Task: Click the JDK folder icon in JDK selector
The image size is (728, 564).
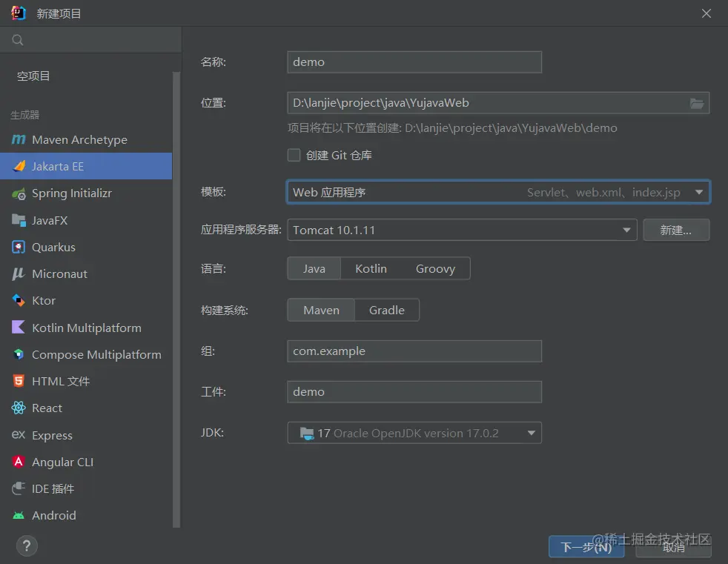Action: point(307,433)
